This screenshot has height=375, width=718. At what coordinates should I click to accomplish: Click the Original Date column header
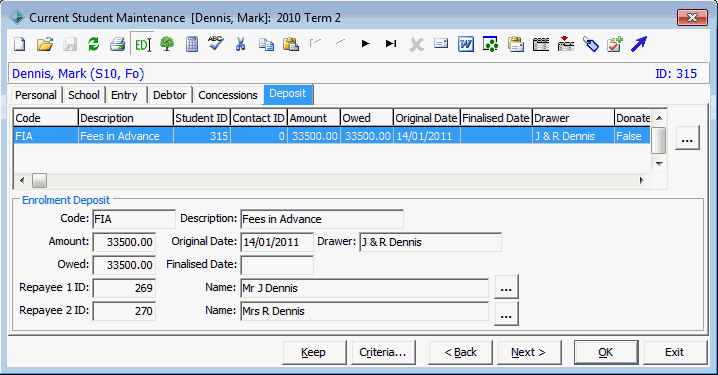427,118
